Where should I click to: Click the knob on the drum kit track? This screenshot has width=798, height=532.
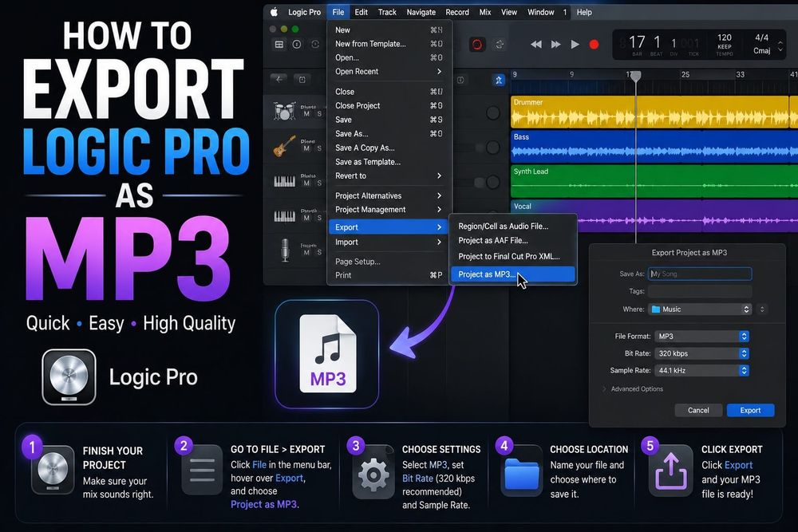pyautogui.click(x=492, y=113)
